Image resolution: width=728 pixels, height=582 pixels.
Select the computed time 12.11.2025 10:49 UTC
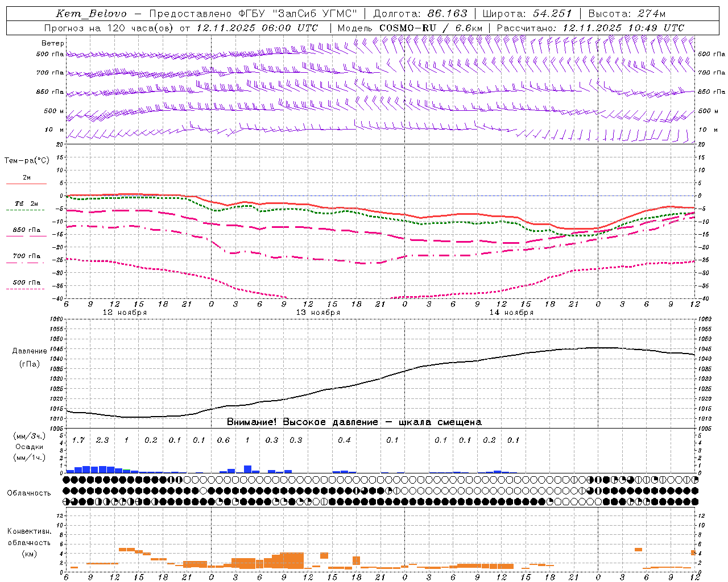click(623, 28)
